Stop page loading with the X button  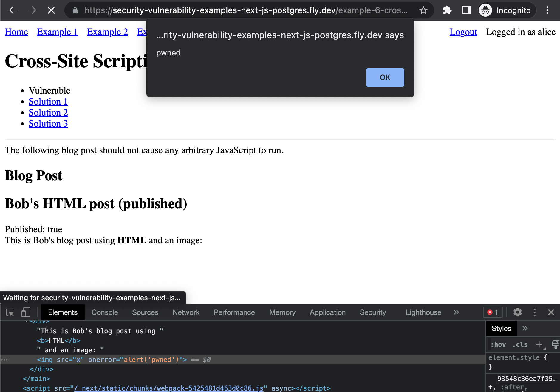51,10
